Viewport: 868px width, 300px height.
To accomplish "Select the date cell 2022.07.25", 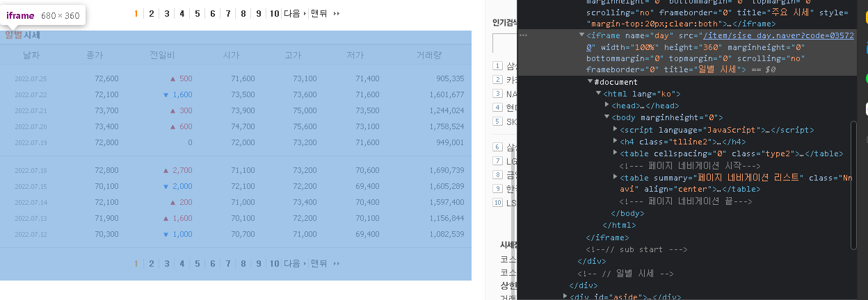I will pyautogui.click(x=31, y=79).
